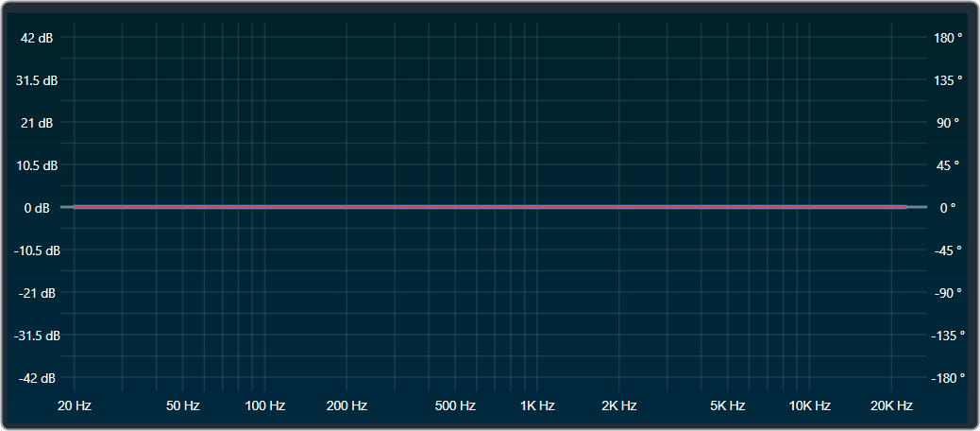Select the 5K Hz frequency label
This screenshot has height=431, width=980.
(x=728, y=406)
